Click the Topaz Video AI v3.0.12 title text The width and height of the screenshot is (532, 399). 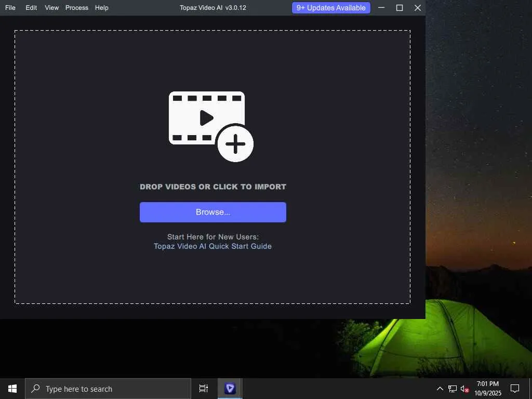pos(212,7)
